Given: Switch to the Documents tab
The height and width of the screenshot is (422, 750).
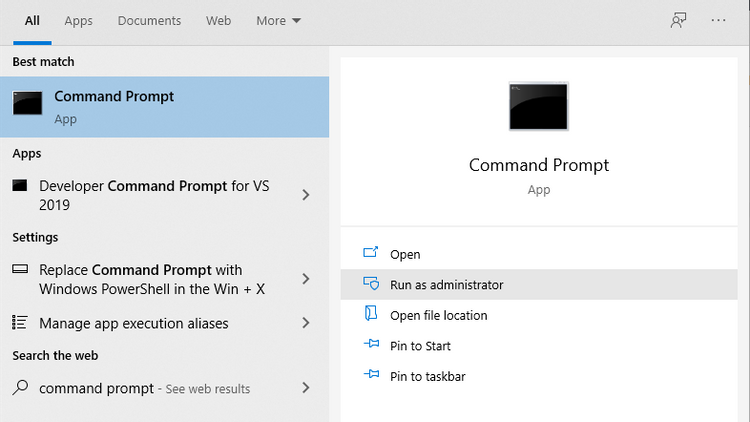Looking at the screenshot, I should click(149, 20).
